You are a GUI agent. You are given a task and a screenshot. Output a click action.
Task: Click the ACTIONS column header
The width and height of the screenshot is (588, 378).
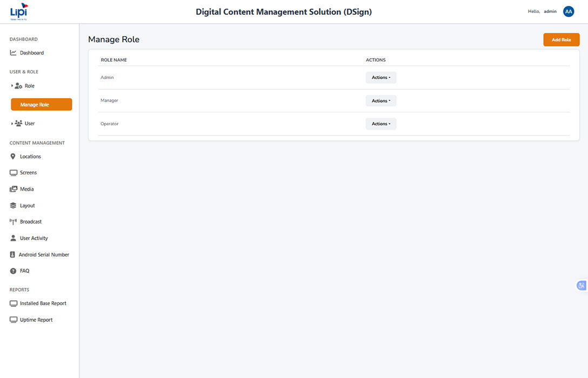(376, 60)
